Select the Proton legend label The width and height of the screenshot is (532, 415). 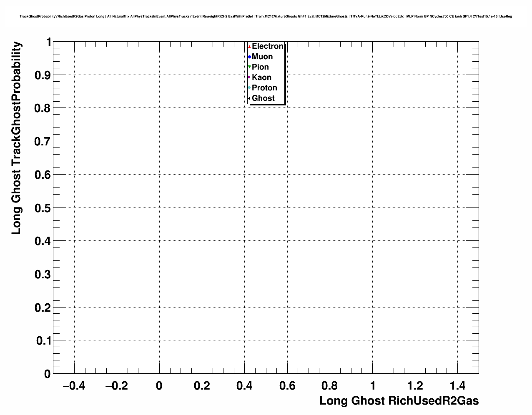(x=264, y=88)
